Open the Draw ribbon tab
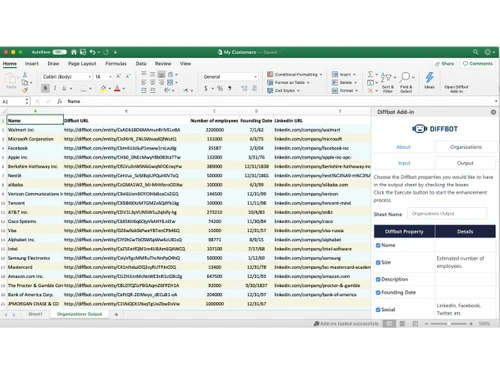This screenshot has width=500, height=375. 53,63
